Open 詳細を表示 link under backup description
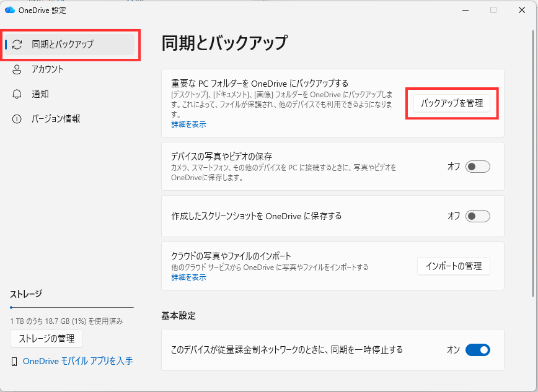This screenshot has height=392, width=538. [x=188, y=123]
